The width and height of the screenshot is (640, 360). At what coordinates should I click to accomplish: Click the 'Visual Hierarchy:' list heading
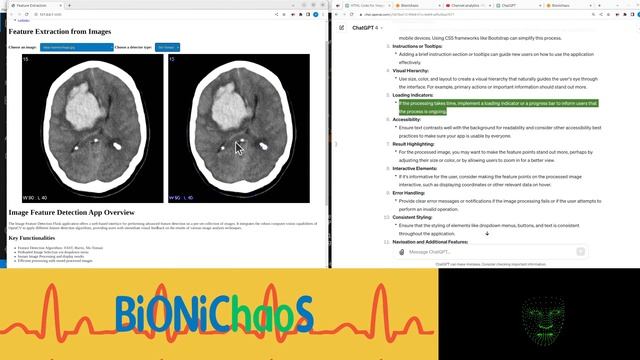[x=410, y=71]
